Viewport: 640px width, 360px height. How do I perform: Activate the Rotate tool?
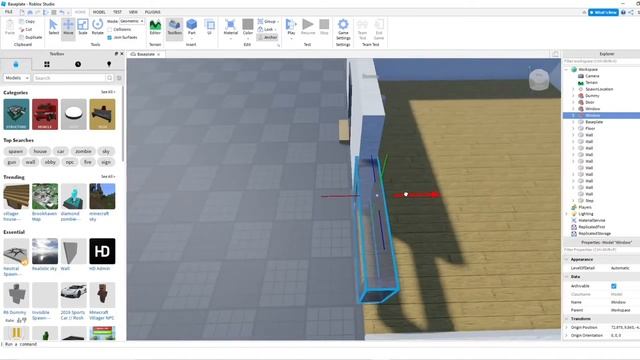(x=97, y=27)
